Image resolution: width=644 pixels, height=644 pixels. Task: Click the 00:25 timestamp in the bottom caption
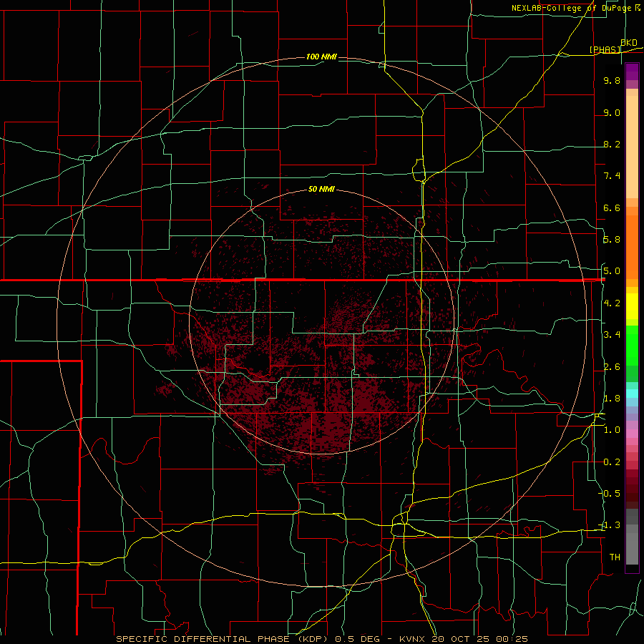click(x=512, y=639)
